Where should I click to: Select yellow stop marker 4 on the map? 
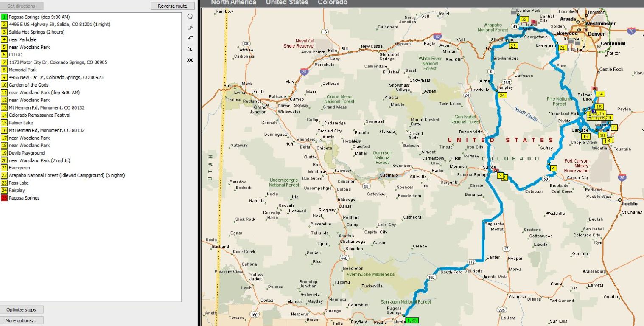tap(553, 169)
